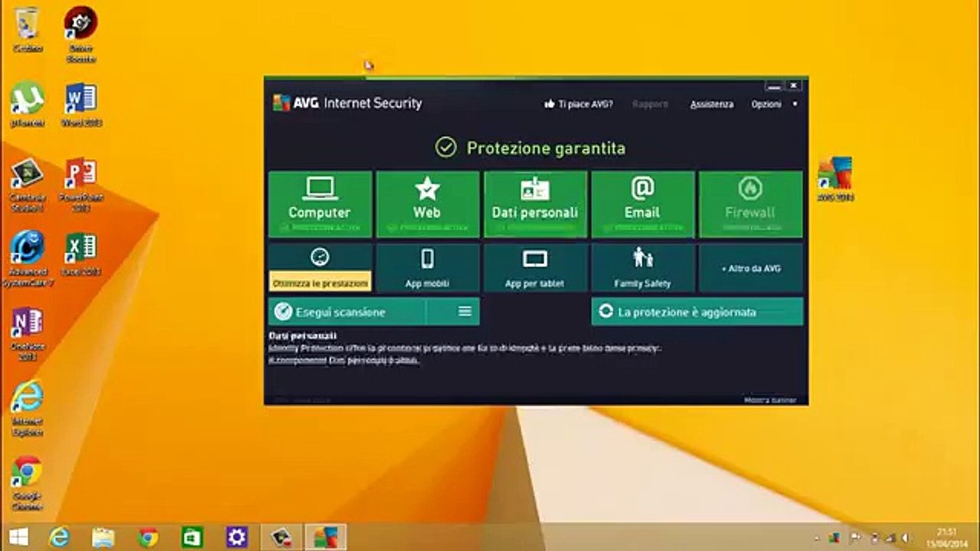Open the taskbar clock and date
The width and height of the screenshot is (980, 551).
coord(946,536)
